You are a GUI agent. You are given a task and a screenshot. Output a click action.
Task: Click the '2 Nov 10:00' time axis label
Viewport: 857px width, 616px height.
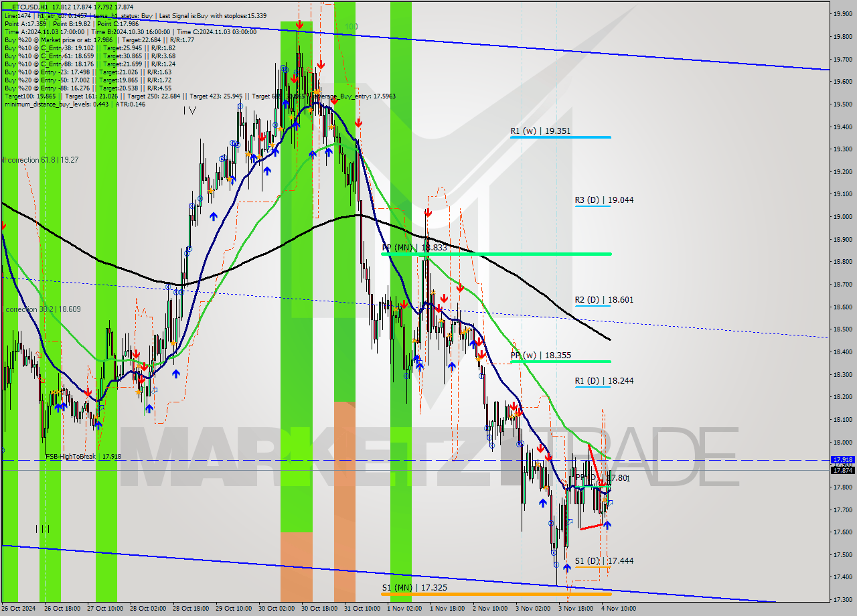490,609
